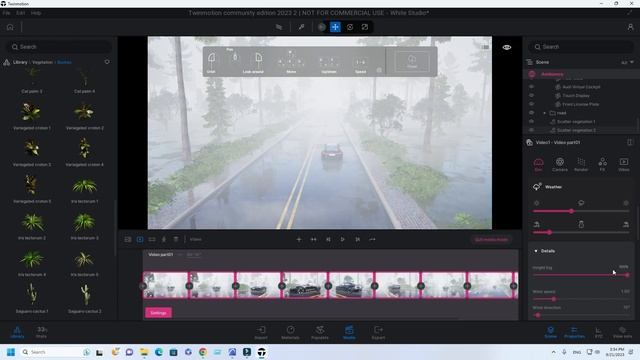Show the Stats panel
This screenshot has height=360, width=640.
(41, 332)
